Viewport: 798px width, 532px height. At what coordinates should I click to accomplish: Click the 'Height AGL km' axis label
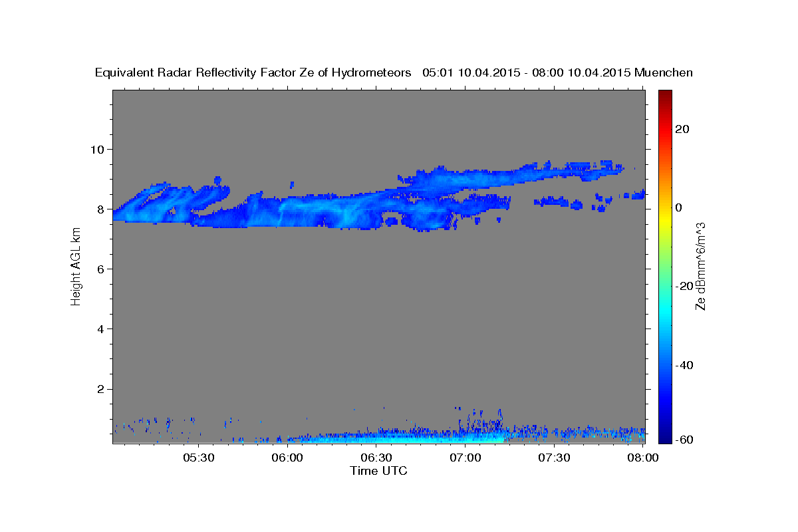pyautogui.click(x=76, y=267)
